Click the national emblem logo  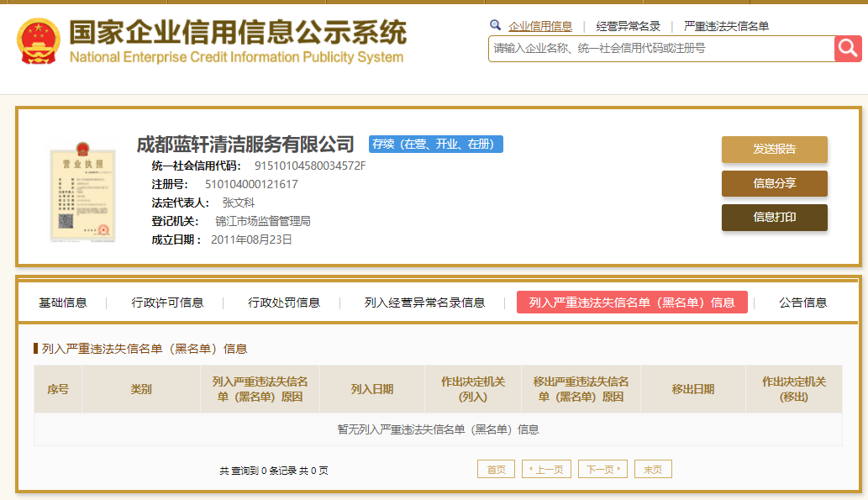[38, 41]
